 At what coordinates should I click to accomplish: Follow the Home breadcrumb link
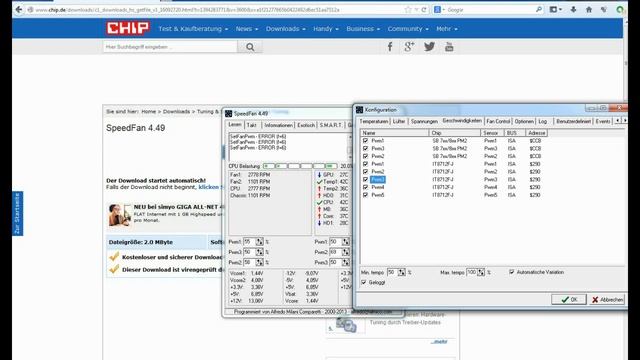click(149, 111)
